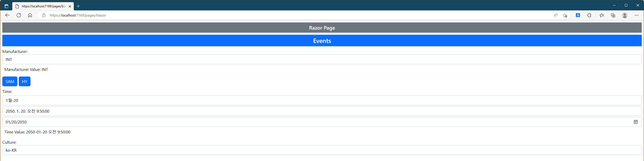Screen dimensions: 644x161
Task: Click the date input 01/20/2050
Action: pos(322,122)
